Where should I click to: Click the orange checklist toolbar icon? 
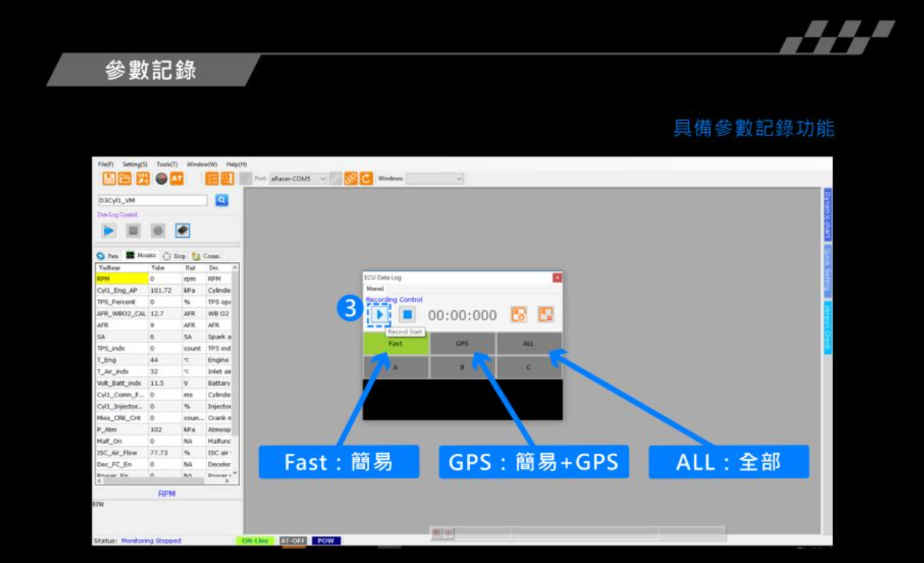coord(212,178)
